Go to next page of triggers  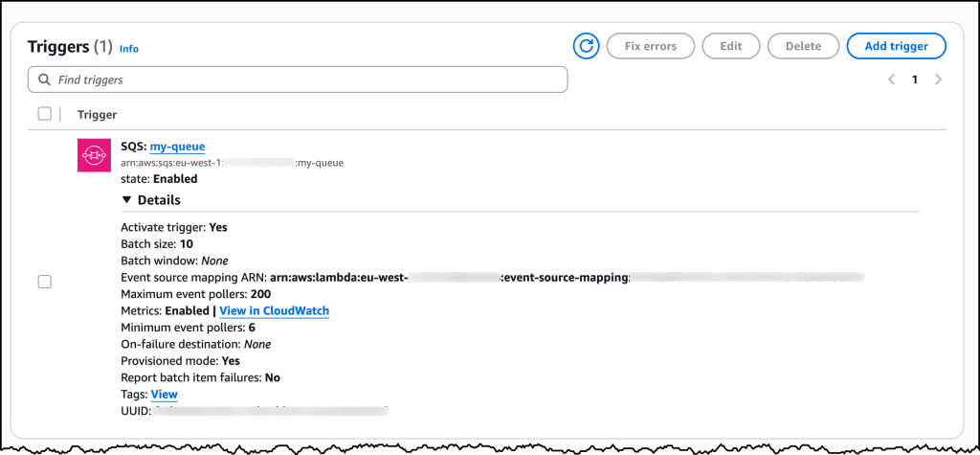[938, 80]
